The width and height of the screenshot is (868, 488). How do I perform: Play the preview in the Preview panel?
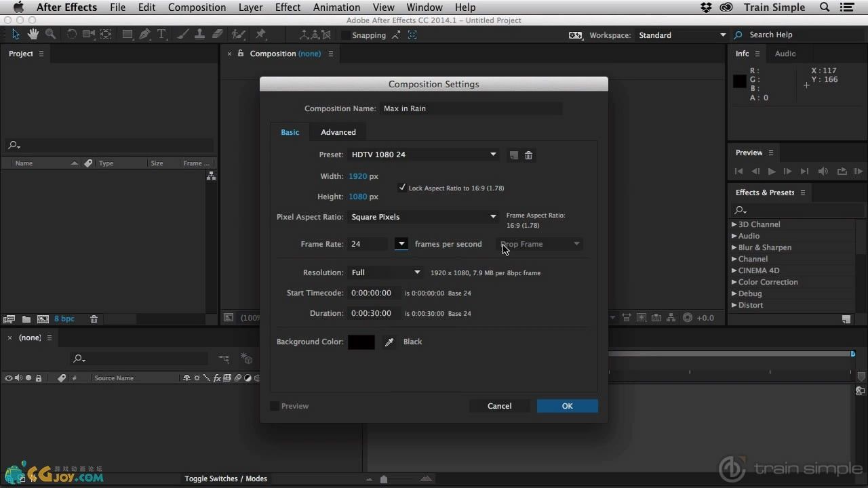click(x=772, y=171)
